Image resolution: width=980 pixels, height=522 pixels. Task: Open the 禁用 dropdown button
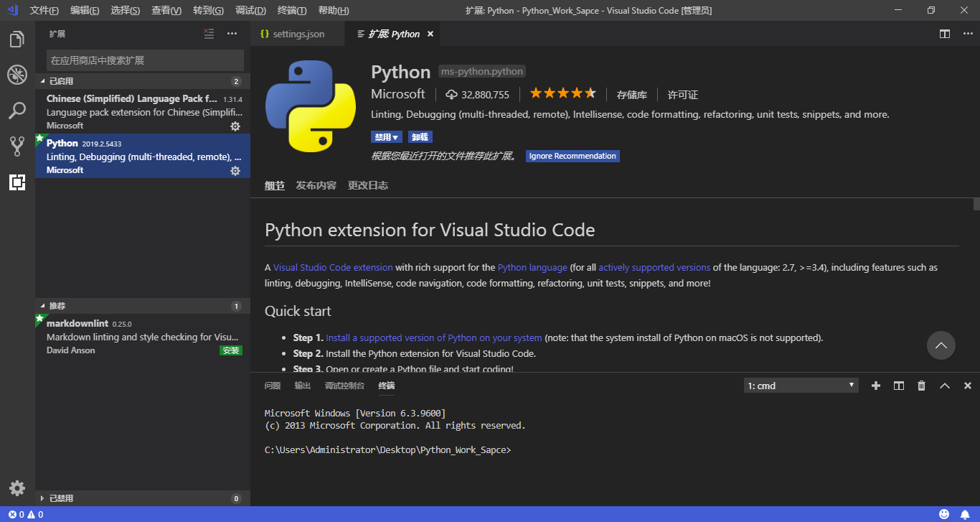[387, 137]
